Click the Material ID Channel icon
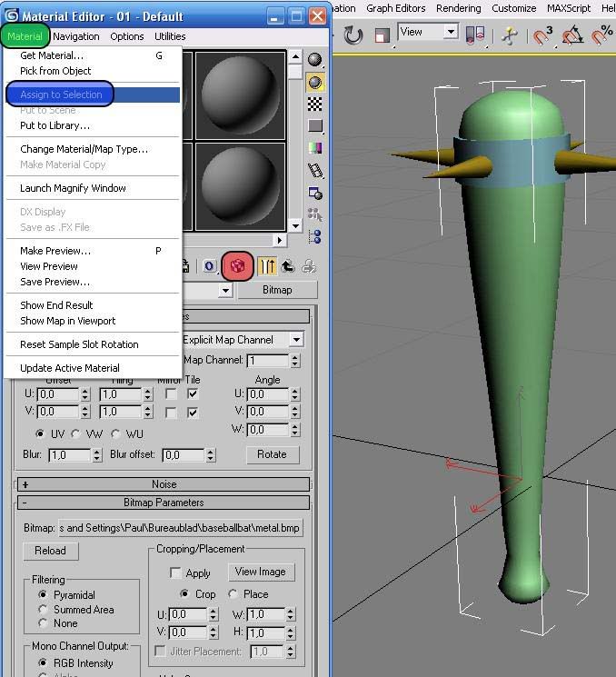The image size is (616, 677). [x=209, y=266]
